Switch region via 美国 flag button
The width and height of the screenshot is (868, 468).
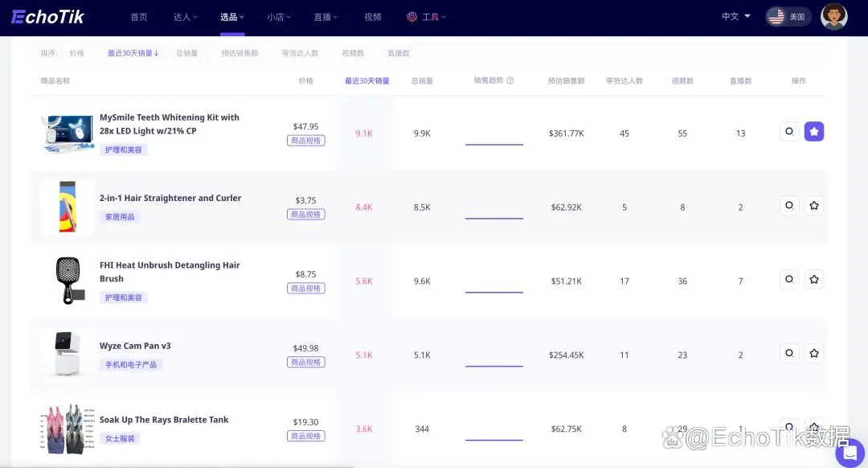coord(788,17)
